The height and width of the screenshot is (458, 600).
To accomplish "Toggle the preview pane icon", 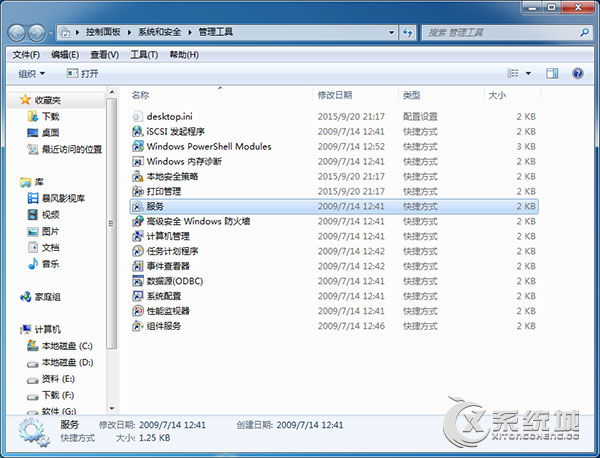I will coord(552,73).
